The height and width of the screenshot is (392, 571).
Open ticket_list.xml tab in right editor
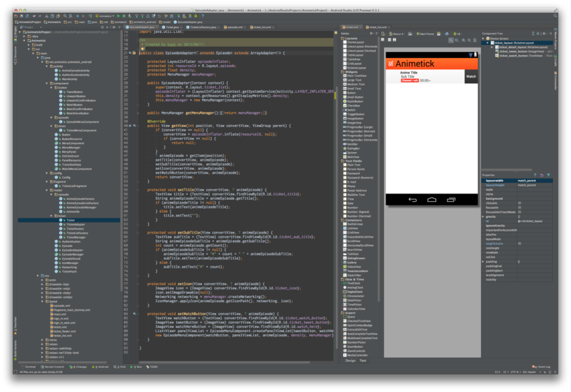coord(378,27)
